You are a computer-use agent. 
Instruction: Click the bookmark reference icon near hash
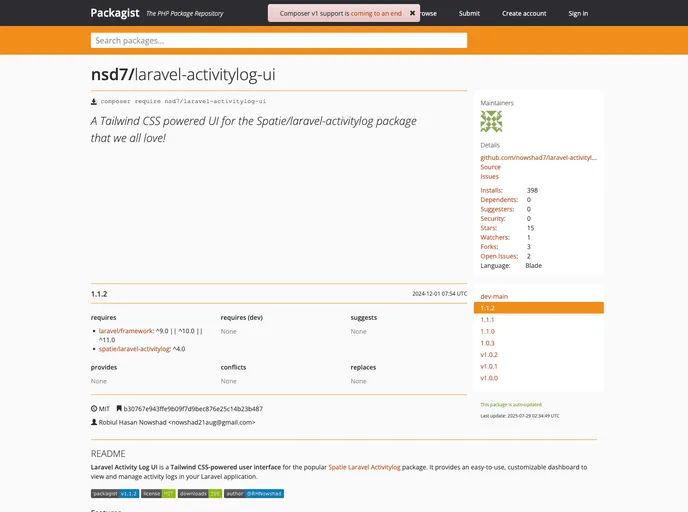[119, 409]
